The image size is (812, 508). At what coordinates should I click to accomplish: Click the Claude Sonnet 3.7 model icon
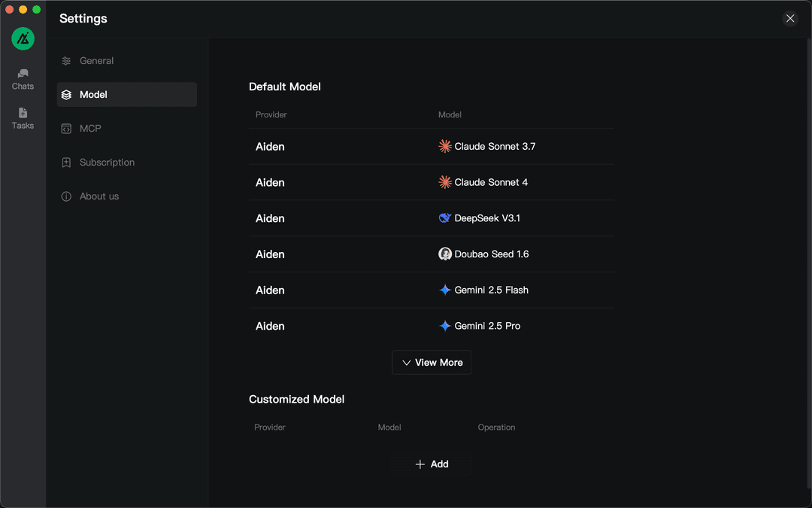pyautogui.click(x=445, y=146)
